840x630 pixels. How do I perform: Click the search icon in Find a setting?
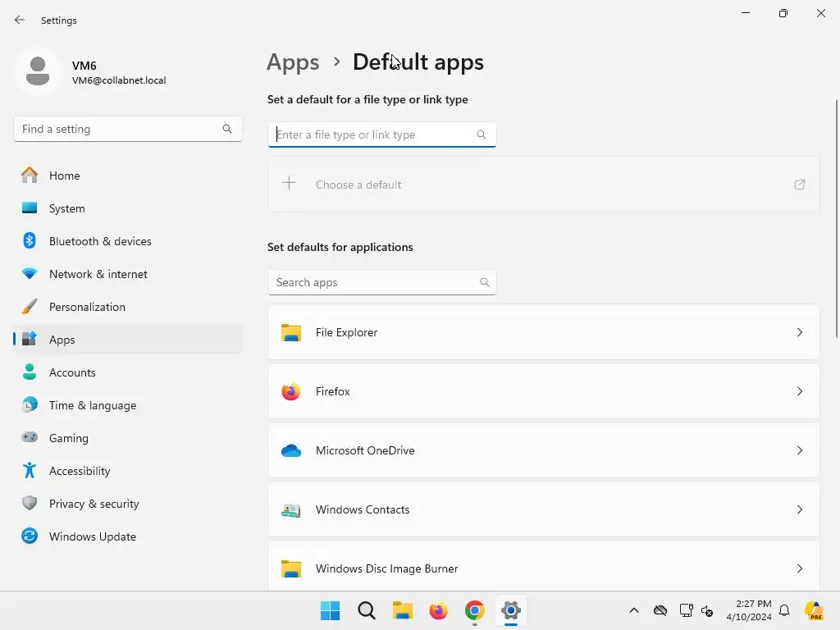(227, 129)
